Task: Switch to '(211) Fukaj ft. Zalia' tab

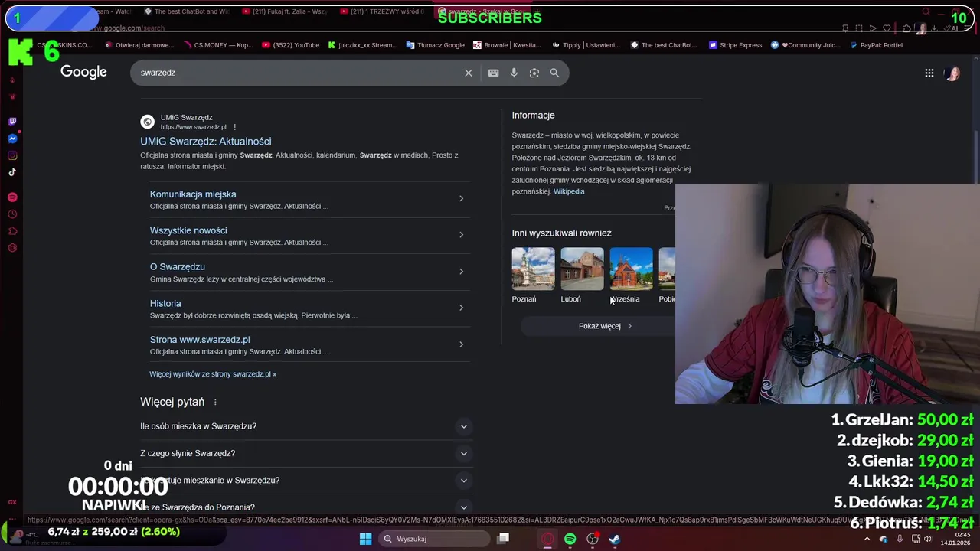Action: [283, 11]
